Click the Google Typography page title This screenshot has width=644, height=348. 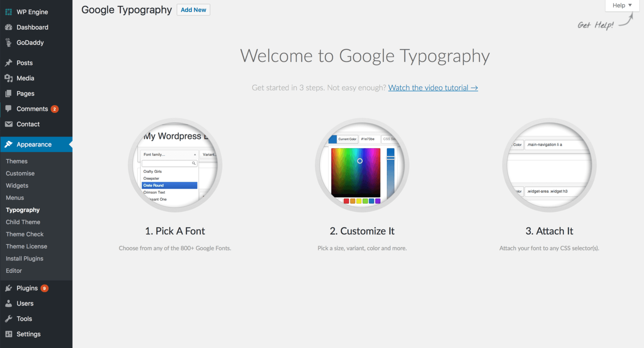127,10
